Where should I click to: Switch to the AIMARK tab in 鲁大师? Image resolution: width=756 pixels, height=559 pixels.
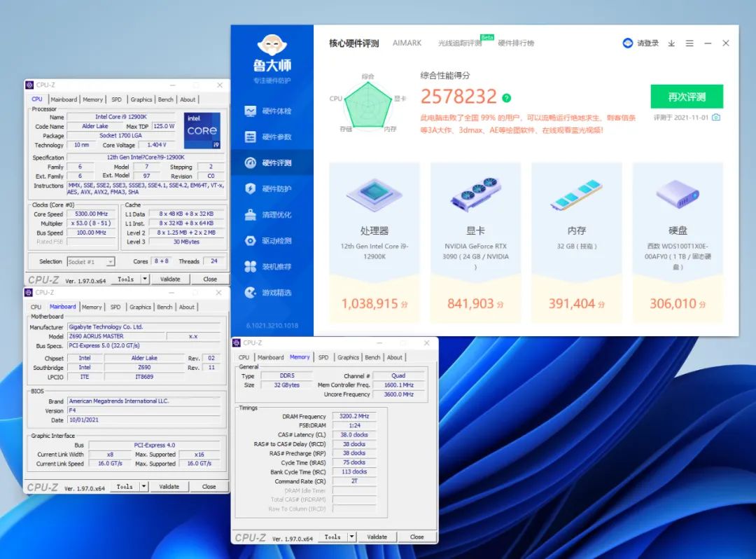[407, 43]
